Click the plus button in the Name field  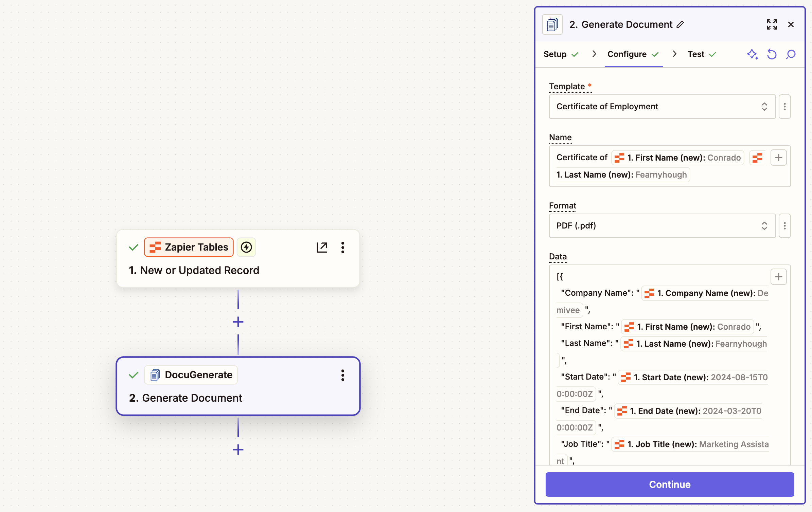point(778,158)
